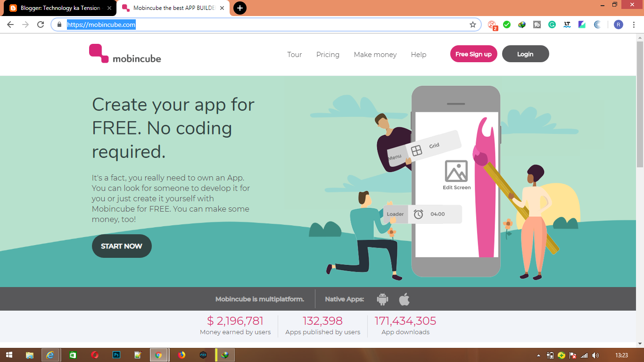
Task: Click the 13:23 taskbar clock
Action: (622, 355)
